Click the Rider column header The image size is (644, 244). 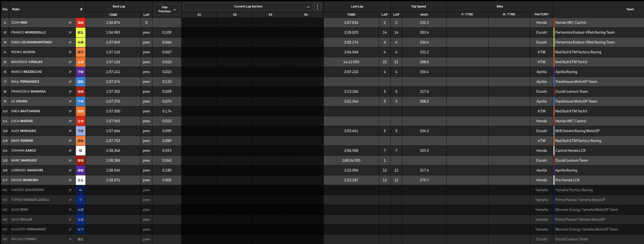[x=16, y=9]
